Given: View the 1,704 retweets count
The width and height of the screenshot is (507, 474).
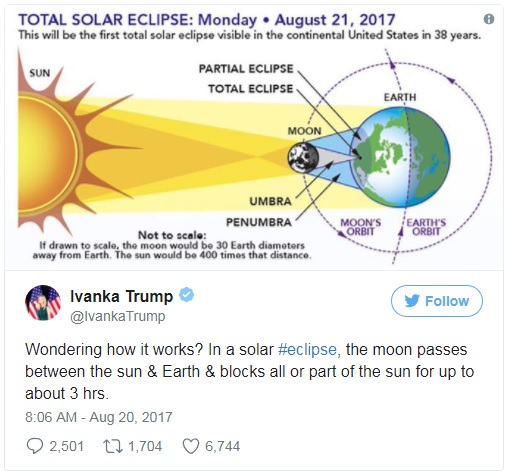Looking at the screenshot, I should pyautogui.click(x=145, y=446).
